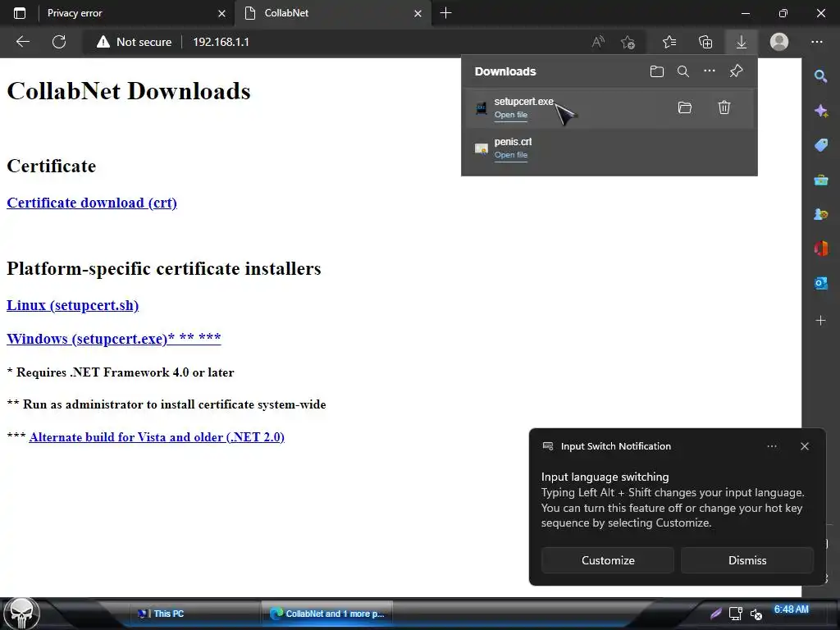Viewport: 840px width, 630px height.
Task: Open network tray icon
Action: coord(736,614)
